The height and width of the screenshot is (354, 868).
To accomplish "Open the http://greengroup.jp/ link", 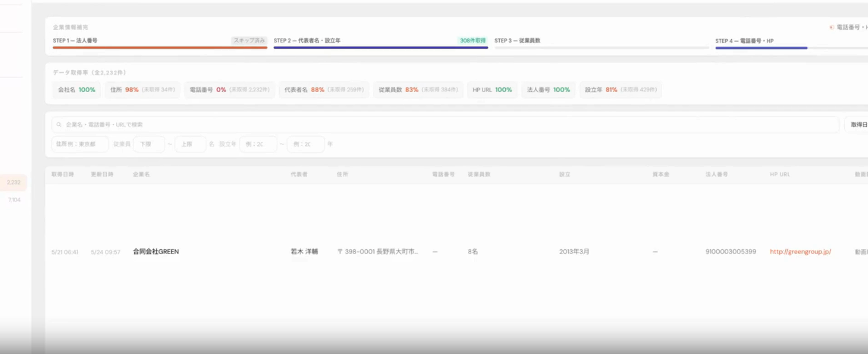I will coord(800,252).
